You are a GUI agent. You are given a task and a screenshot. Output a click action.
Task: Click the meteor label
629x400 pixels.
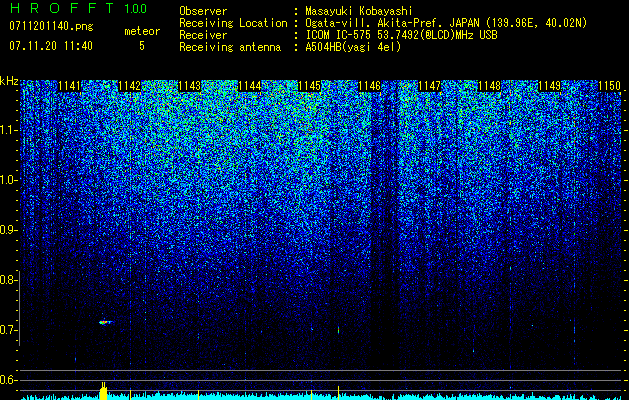pos(142,31)
